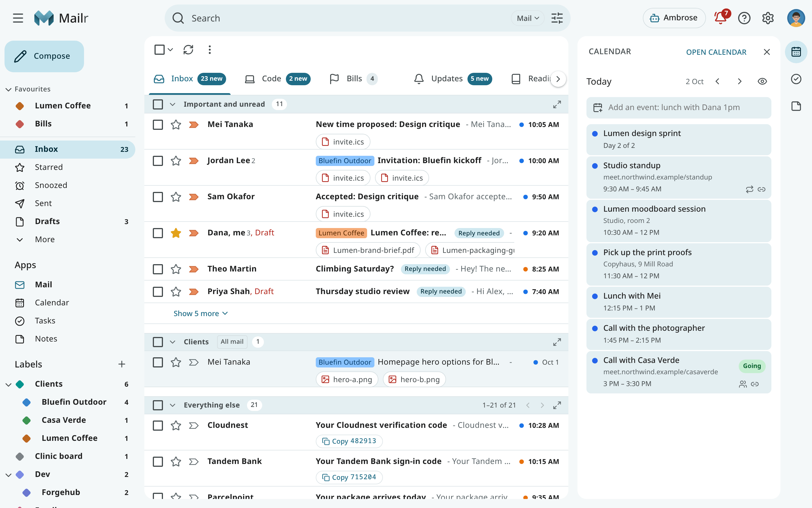
Task: Open the select-all dropdown arrow
Action: tap(171, 50)
